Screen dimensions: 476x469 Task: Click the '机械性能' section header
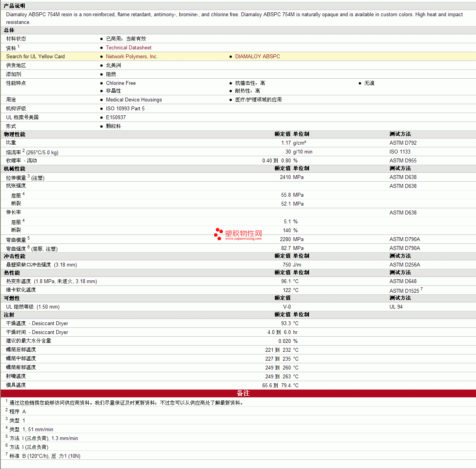coord(15,169)
